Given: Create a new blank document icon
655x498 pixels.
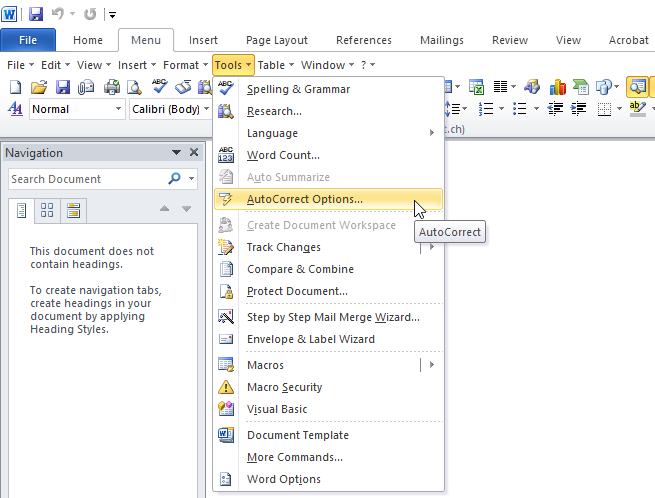Looking at the screenshot, I should (x=15, y=87).
